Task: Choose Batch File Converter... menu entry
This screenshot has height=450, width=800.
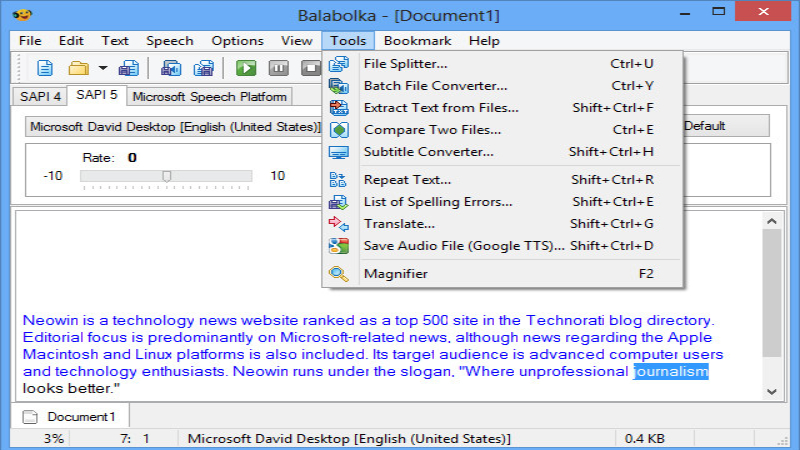Action: point(503,86)
